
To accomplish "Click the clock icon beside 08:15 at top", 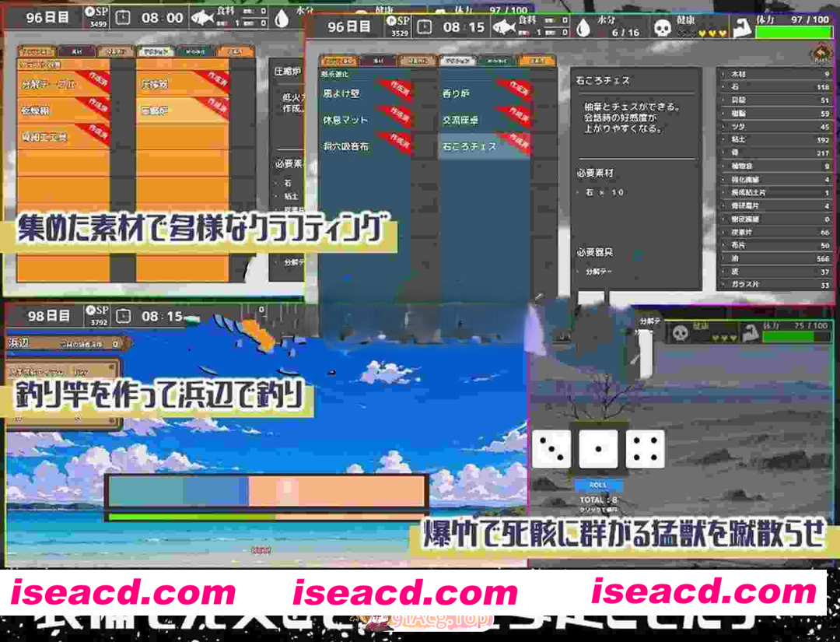I will coord(424,27).
